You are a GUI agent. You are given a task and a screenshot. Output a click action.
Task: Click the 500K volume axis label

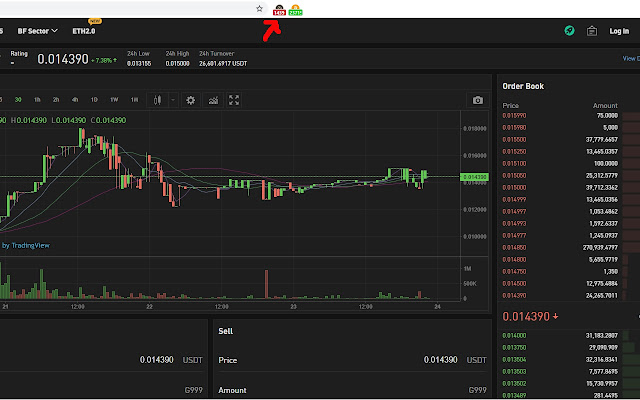pyautogui.click(x=470, y=284)
